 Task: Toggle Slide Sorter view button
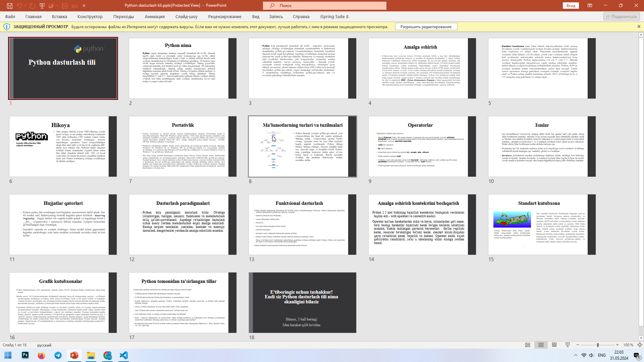coord(541,345)
